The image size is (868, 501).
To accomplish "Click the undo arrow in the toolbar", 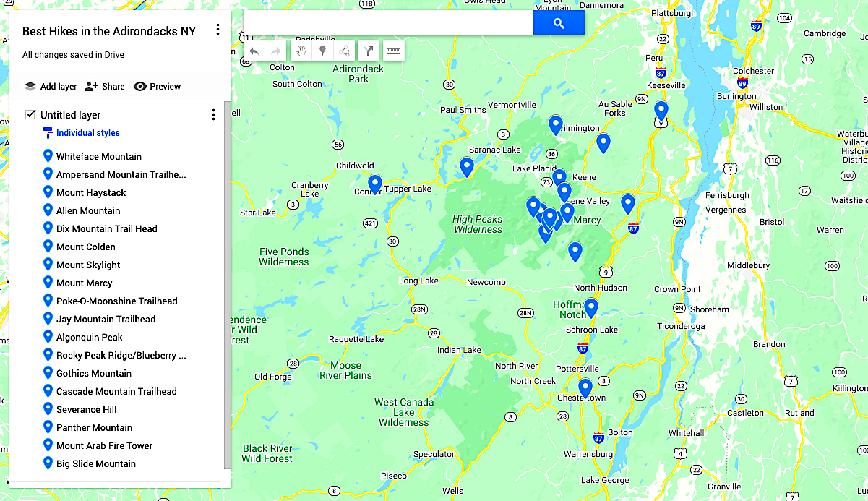I will [x=254, y=51].
